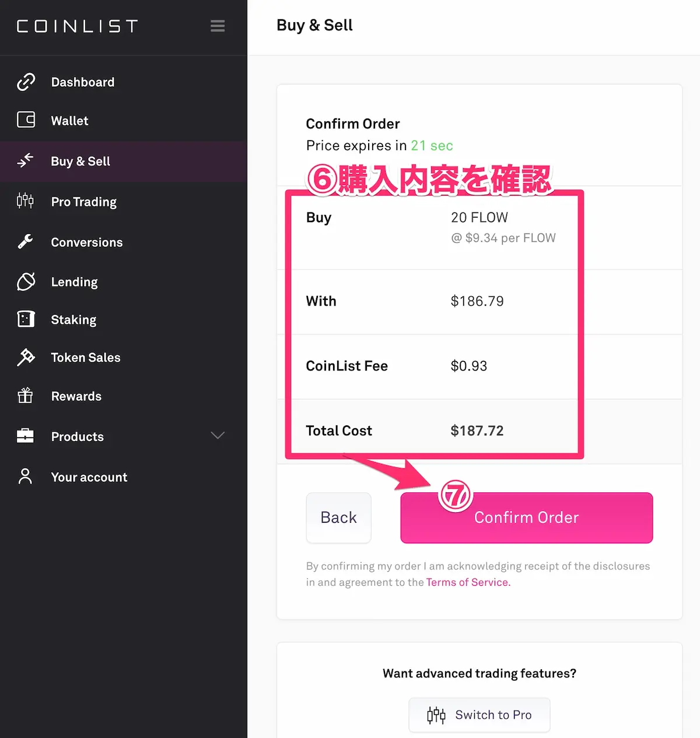700x738 pixels.
Task: Click the Pro Trading candlestick icon
Action: pyautogui.click(x=26, y=201)
